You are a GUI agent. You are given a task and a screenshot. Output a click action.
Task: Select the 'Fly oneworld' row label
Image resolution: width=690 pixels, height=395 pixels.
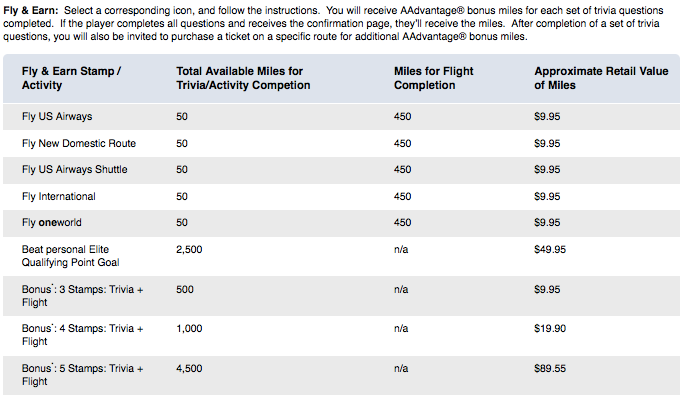pyautogui.click(x=51, y=223)
